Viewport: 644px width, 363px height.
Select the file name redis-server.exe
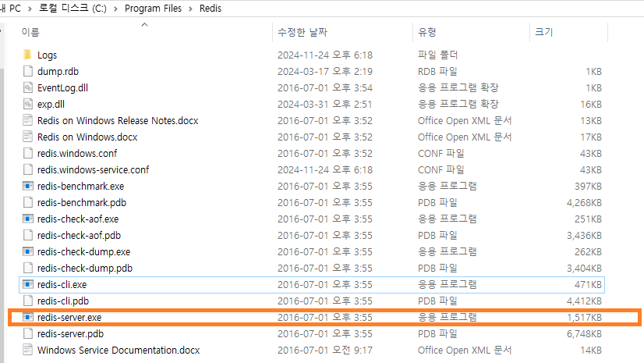point(69,318)
